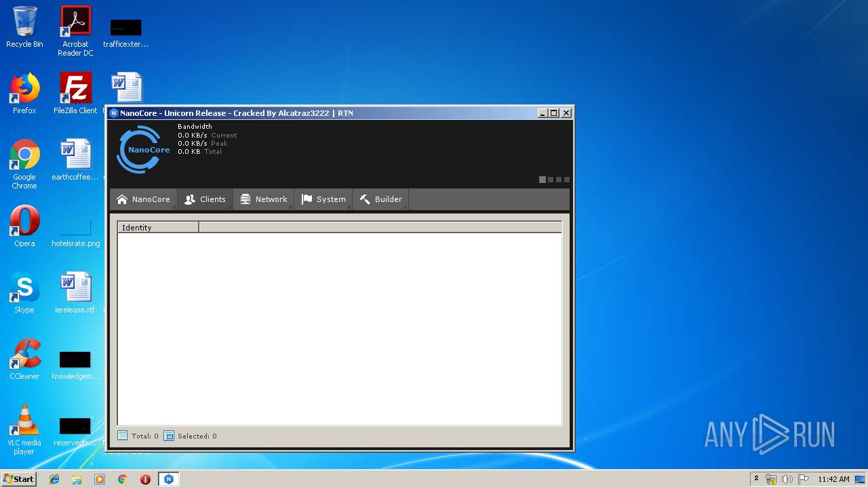Viewport: 868px width, 488px height.
Task: Select the trafficexter... desktop file
Action: pyautogui.click(x=126, y=33)
